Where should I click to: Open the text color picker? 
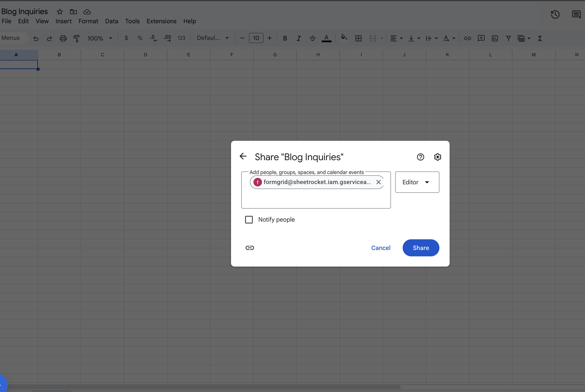point(326,38)
